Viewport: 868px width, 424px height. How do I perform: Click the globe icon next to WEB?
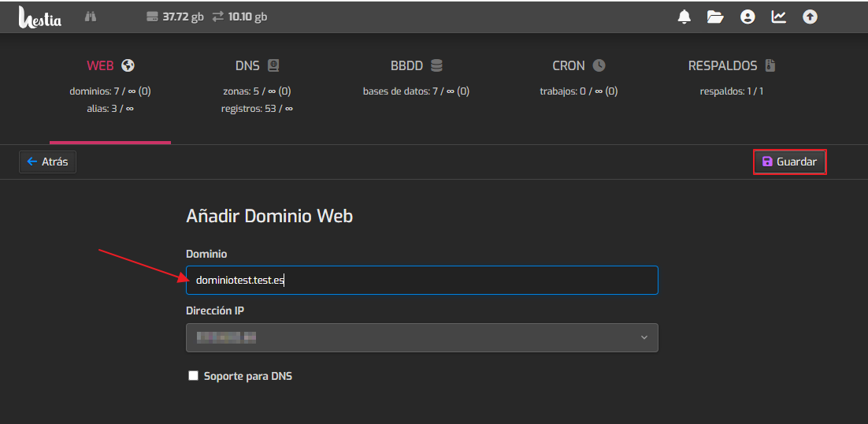(x=128, y=65)
